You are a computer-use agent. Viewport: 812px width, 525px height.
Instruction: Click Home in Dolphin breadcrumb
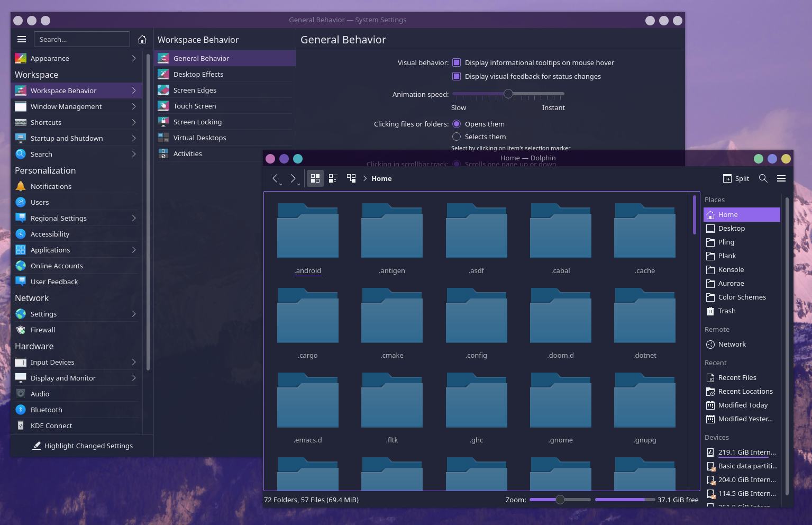(x=381, y=178)
